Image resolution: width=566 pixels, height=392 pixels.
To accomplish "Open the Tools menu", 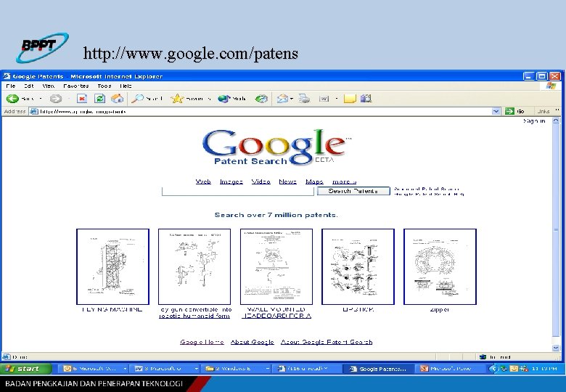I will tap(104, 86).
